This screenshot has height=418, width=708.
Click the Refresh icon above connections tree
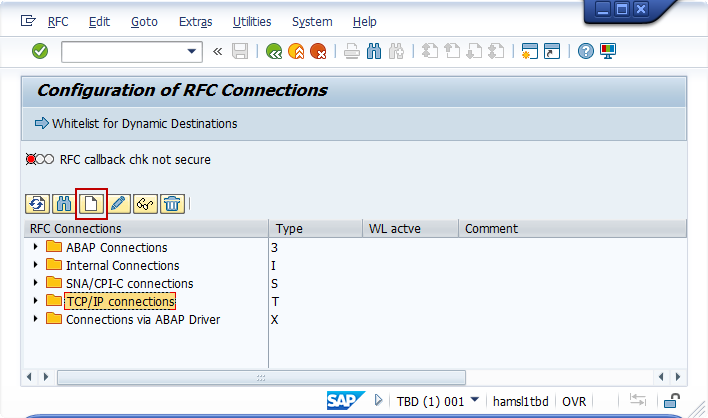click(x=37, y=203)
